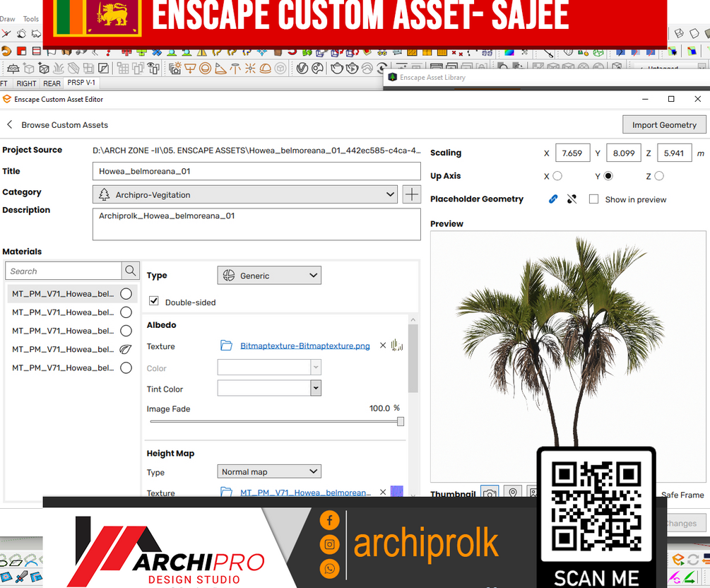Click the Enscape Asset Library window title
This screenshot has width=710, height=588.
[432, 78]
